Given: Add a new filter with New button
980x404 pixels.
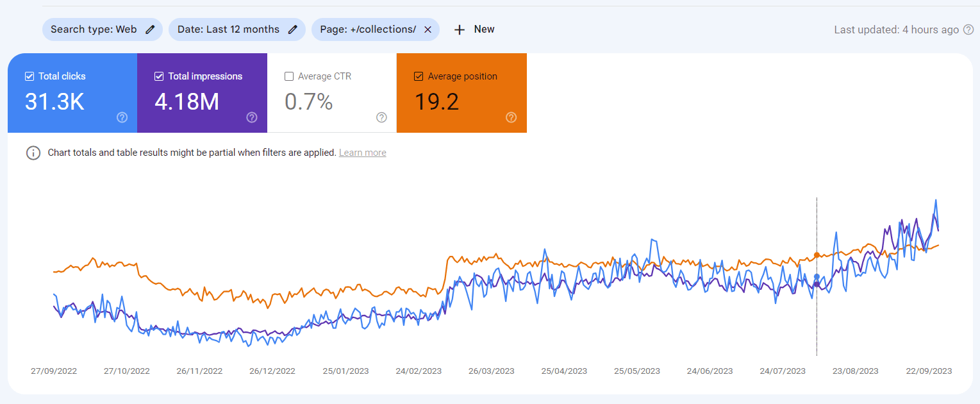Looking at the screenshot, I should coord(474,29).
